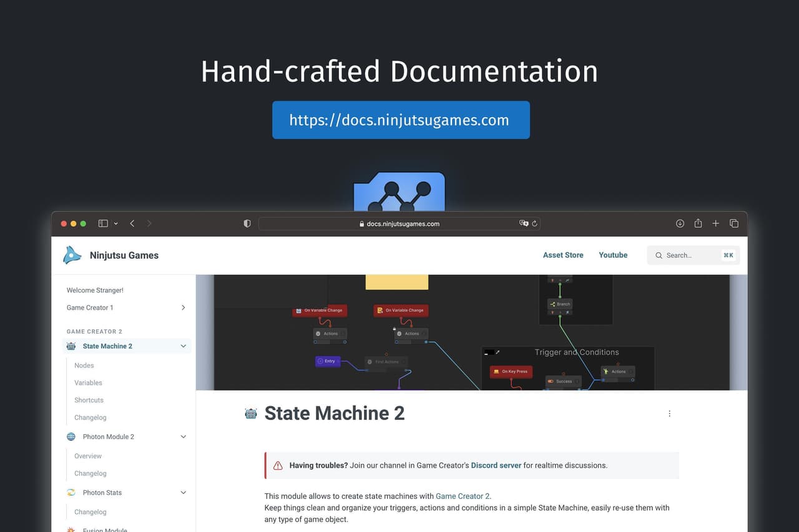Screen dimensions: 799x532
Task: Click the privacy shield icon
Action: tap(247, 223)
